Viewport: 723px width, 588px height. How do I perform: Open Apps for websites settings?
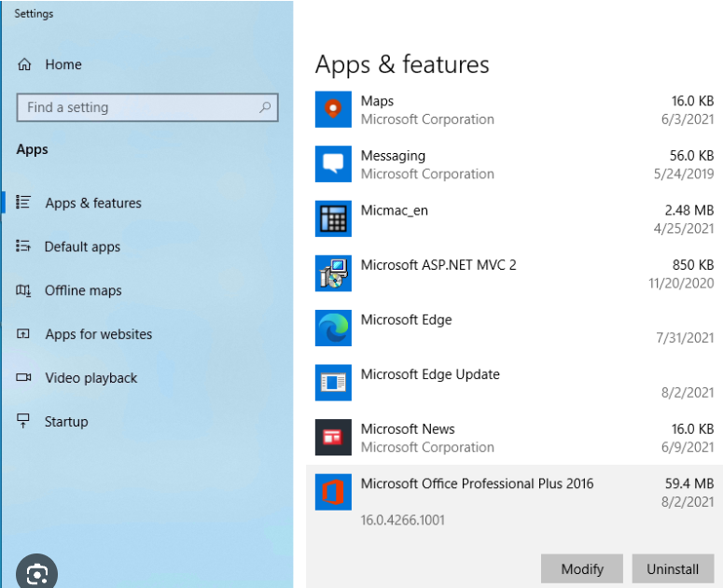(99, 334)
